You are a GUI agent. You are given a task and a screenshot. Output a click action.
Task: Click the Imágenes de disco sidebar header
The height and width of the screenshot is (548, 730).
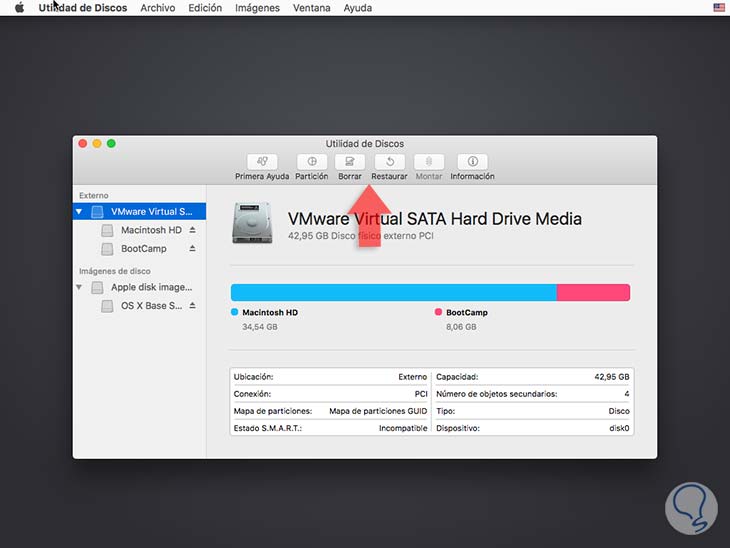[115, 271]
